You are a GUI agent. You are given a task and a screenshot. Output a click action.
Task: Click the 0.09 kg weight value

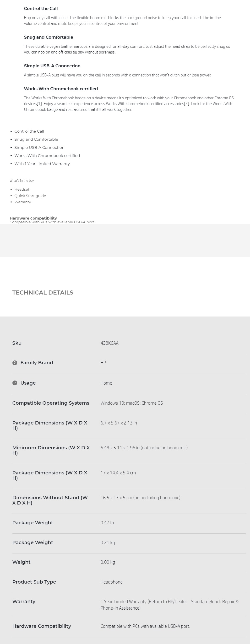point(108,562)
